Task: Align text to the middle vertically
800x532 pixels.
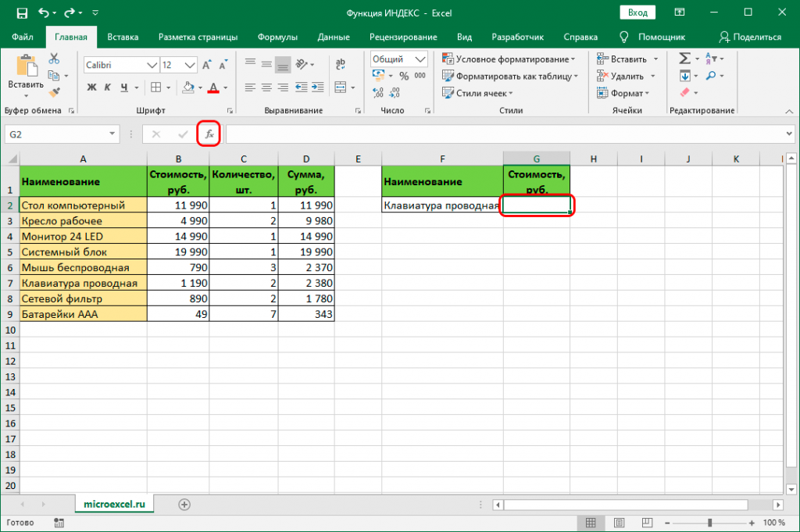Action: pyautogui.click(x=266, y=63)
